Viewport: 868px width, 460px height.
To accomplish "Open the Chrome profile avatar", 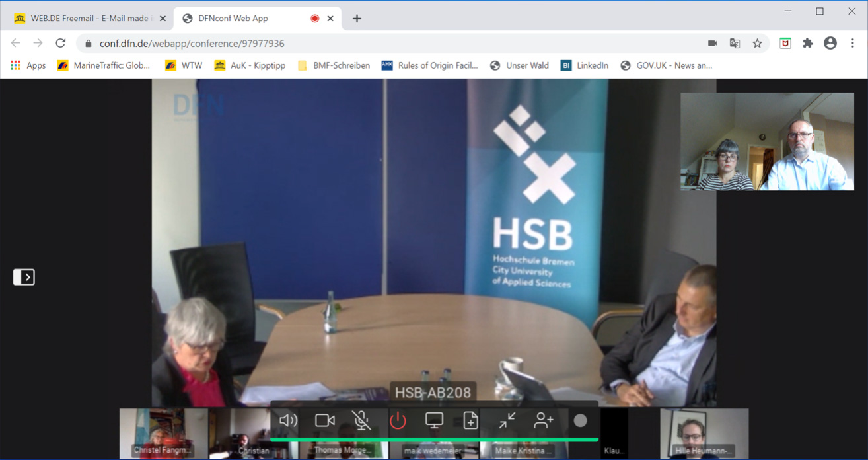I will coord(830,44).
